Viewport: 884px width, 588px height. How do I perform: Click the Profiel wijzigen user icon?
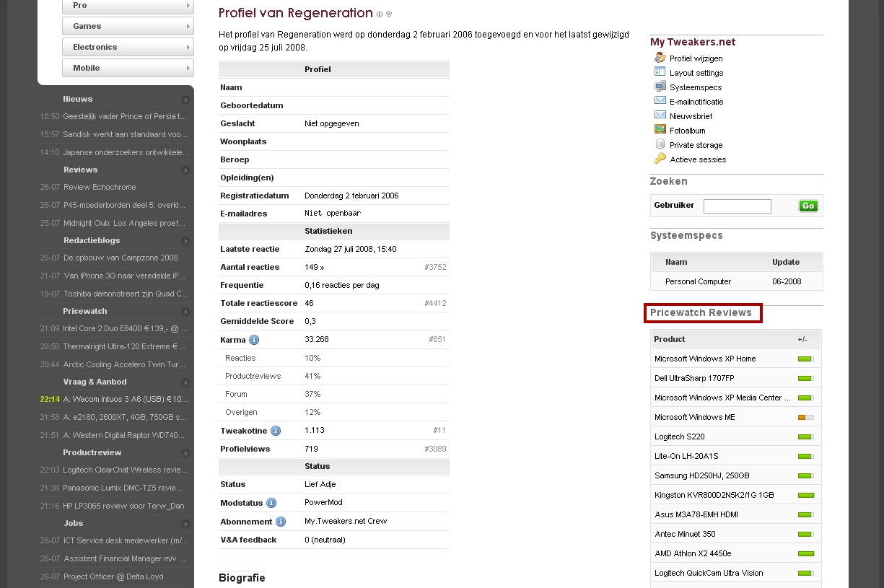click(660, 58)
